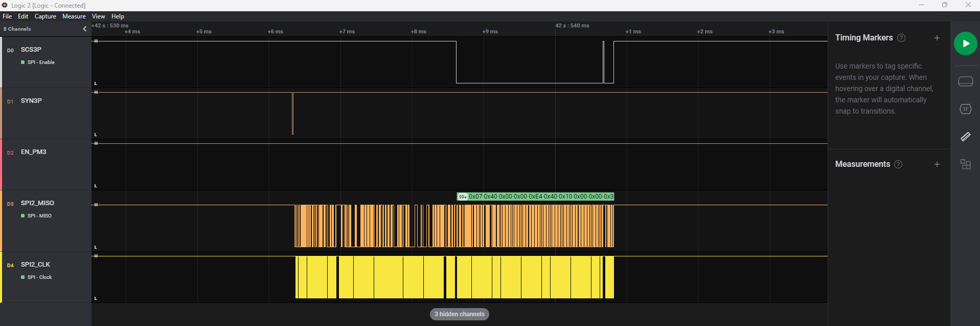
Task: Open the Capture menu
Action: click(45, 16)
